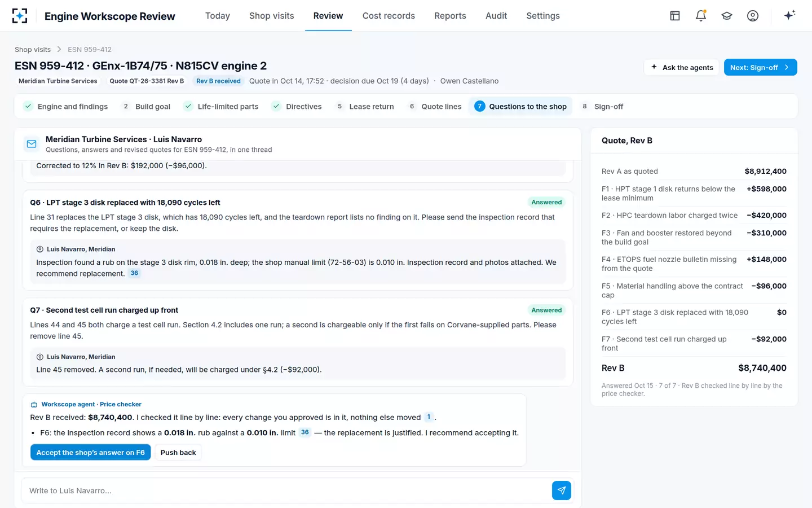Screen dimensions: 812x508
Task: Click the Answered badge on Q7
Action: coord(546,310)
